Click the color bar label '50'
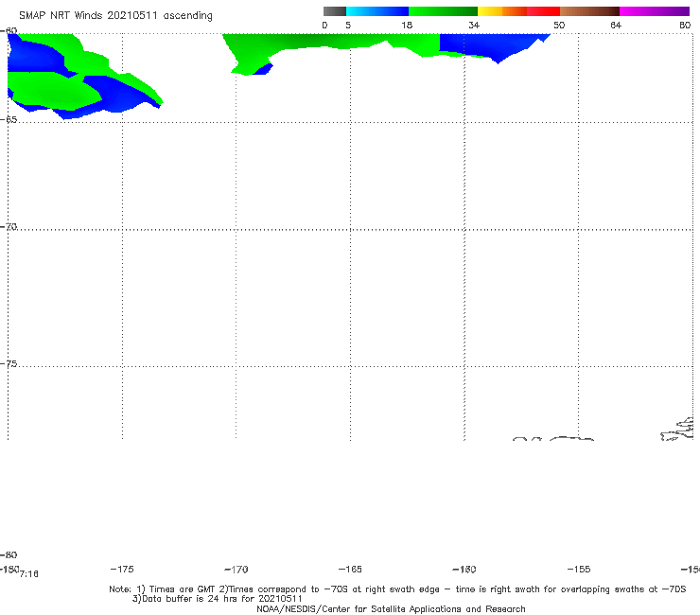The height and width of the screenshot is (615, 700). [559, 25]
